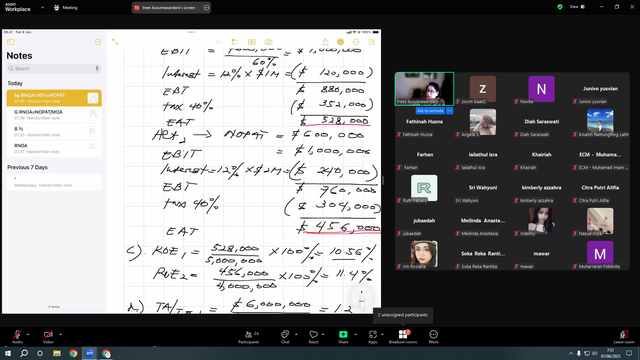Click the green encryption shield icon
640x360 pixels.
point(560,7)
